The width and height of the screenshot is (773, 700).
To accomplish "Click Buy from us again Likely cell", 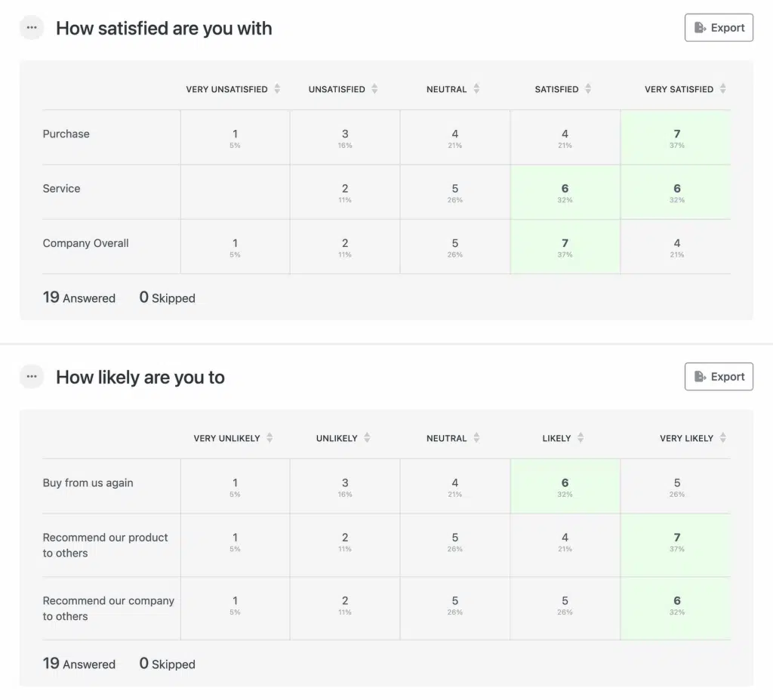I will coord(565,486).
